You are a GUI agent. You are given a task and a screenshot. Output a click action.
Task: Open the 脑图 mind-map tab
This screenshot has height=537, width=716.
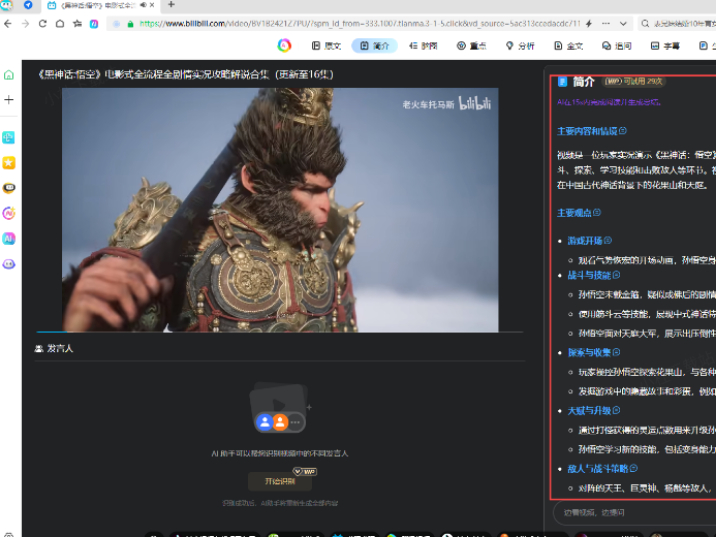coord(423,46)
